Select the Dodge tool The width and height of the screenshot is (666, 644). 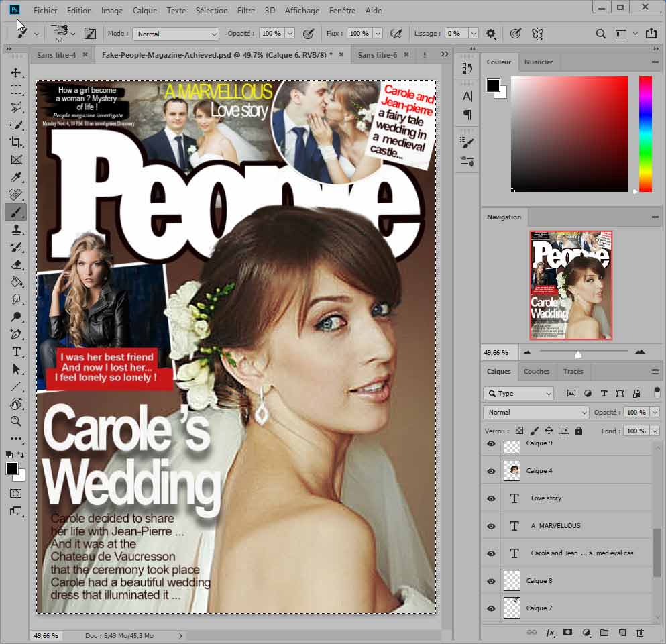pyautogui.click(x=16, y=317)
